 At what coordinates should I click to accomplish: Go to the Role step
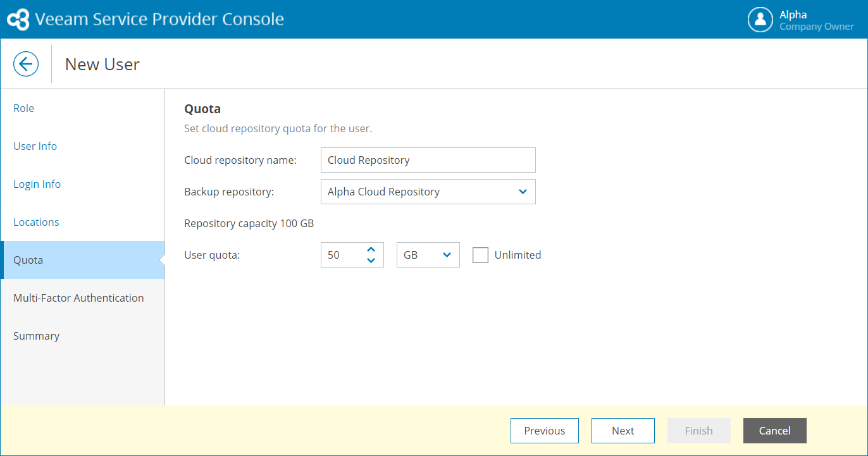[x=24, y=108]
